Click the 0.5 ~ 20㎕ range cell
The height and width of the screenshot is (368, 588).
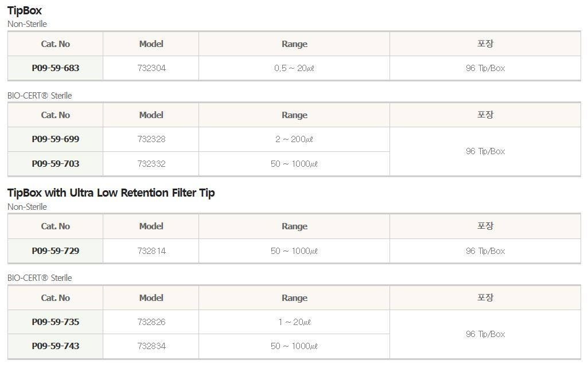[x=294, y=68]
